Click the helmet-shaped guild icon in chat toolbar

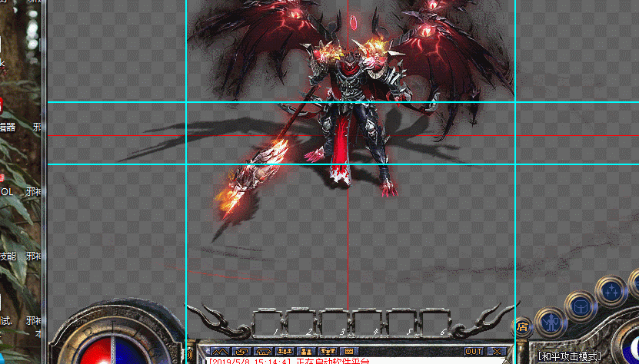point(263,352)
